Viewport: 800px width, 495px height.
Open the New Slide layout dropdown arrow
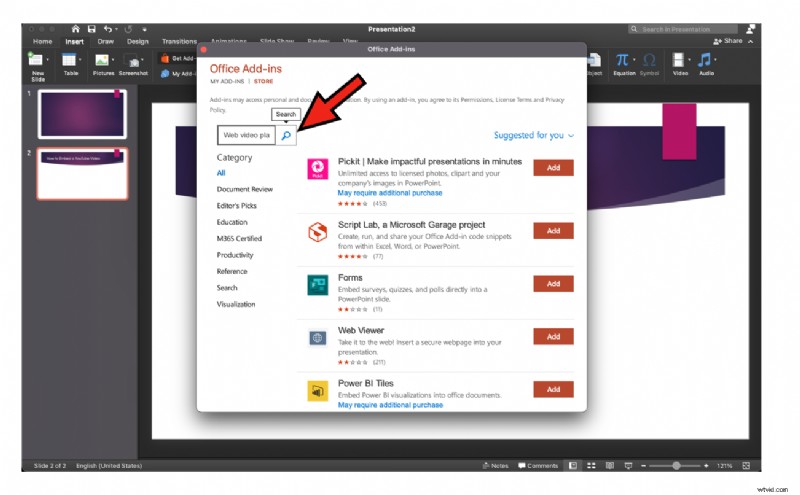click(x=47, y=60)
